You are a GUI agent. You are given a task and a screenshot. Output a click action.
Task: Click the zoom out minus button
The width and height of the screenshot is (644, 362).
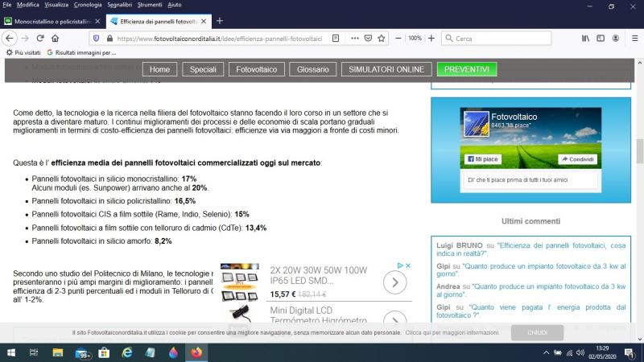click(x=398, y=38)
